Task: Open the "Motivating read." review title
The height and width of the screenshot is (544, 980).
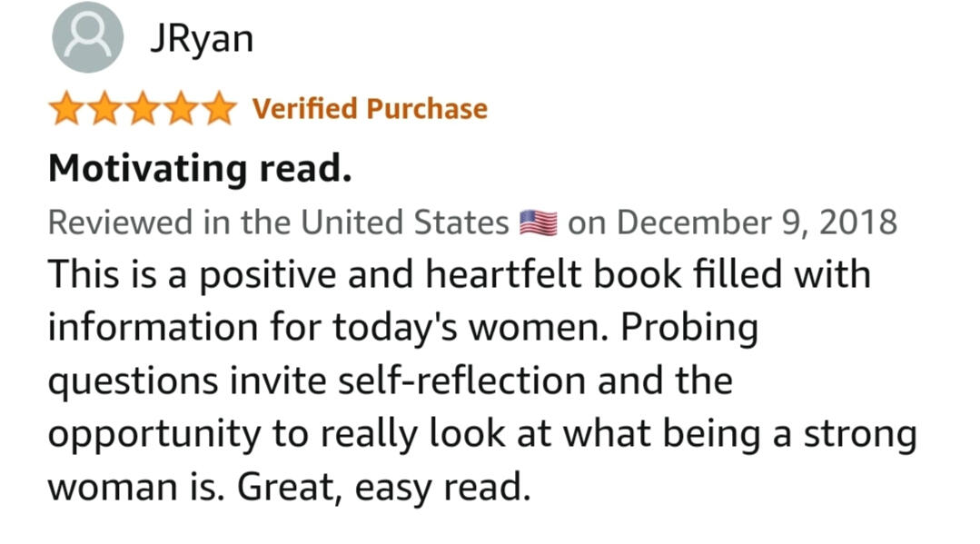Action: 200,167
